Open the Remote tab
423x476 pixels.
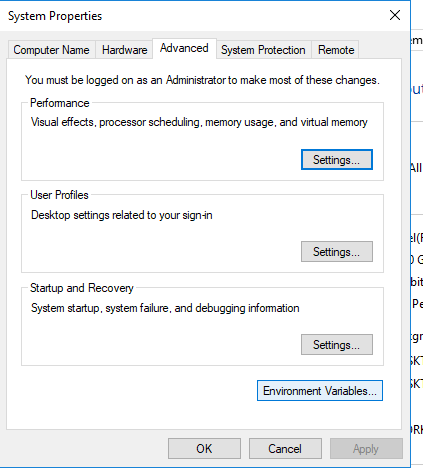pos(336,50)
